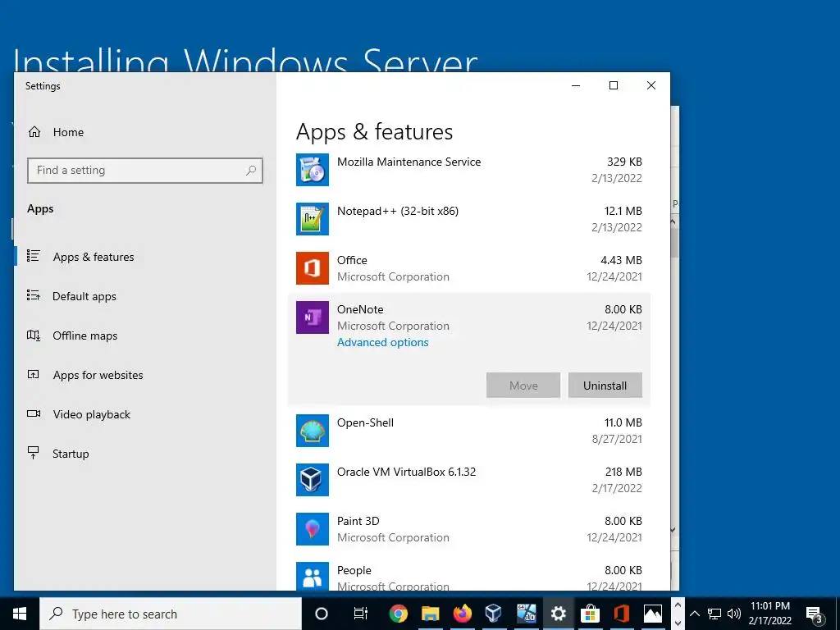840x630 pixels.
Task: Open Cortana circle on taskbar
Action: (322, 614)
